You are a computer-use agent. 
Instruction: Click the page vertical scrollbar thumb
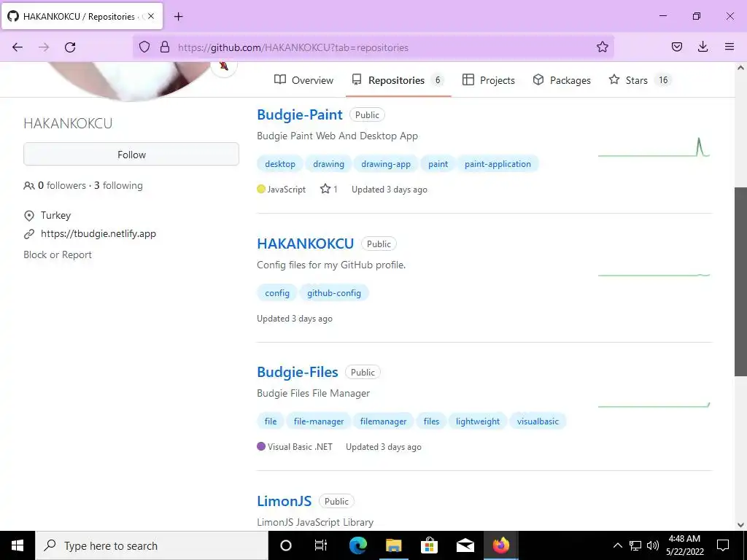[740, 281]
